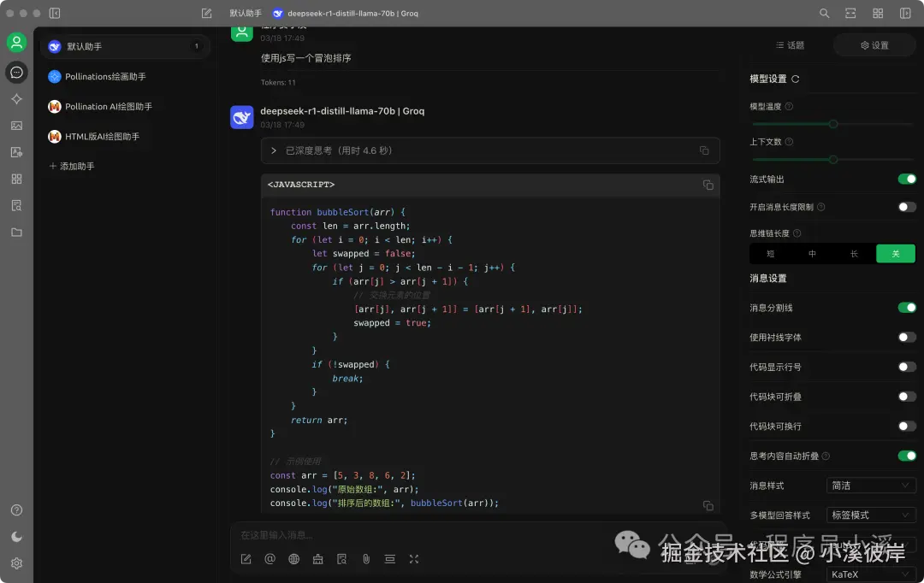
Task: Expand the 已深度思考 collapsed section
Action: tap(490, 150)
